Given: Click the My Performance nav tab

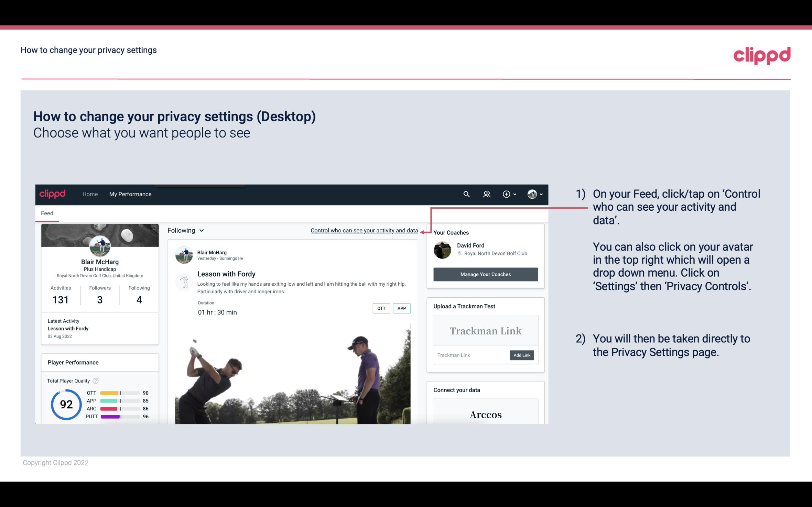Looking at the screenshot, I should [130, 194].
